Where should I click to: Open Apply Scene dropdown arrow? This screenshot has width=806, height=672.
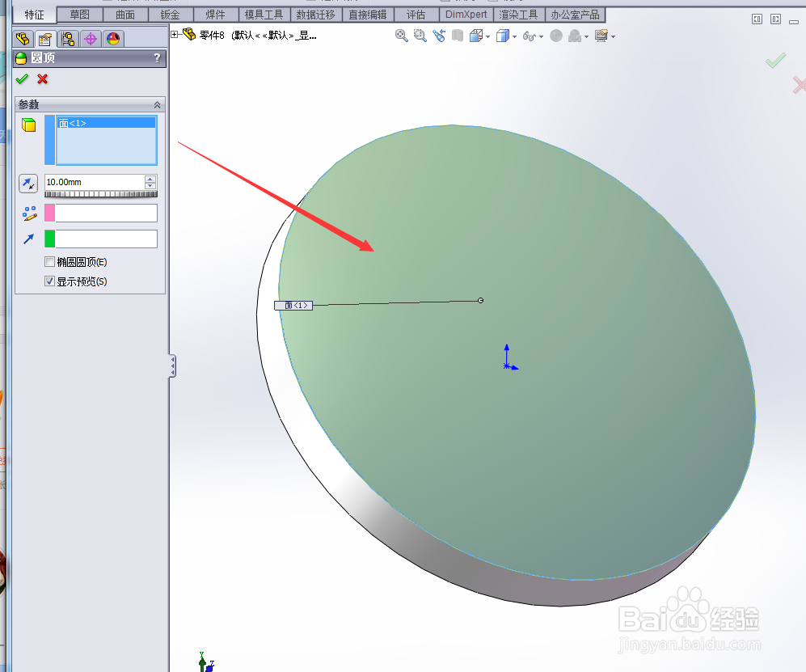tap(586, 36)
